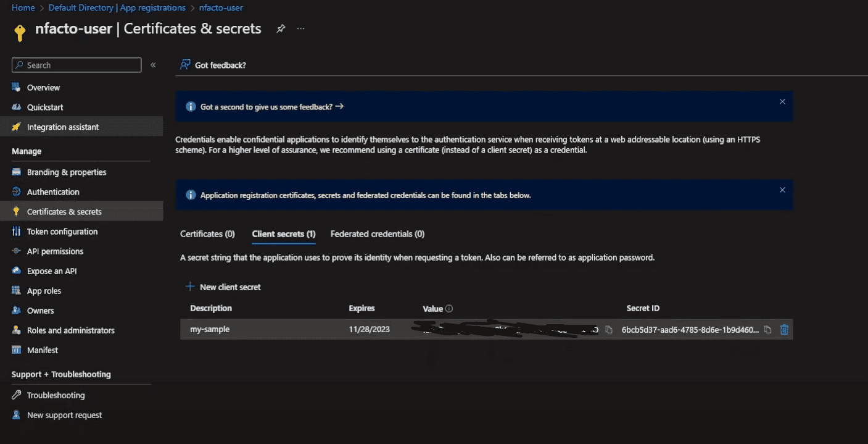The width and height of the screenshot is (868, 444).
Task: Open App registrations from the breadcrumb
Action: pyautogui.click(x=154, y=7)
